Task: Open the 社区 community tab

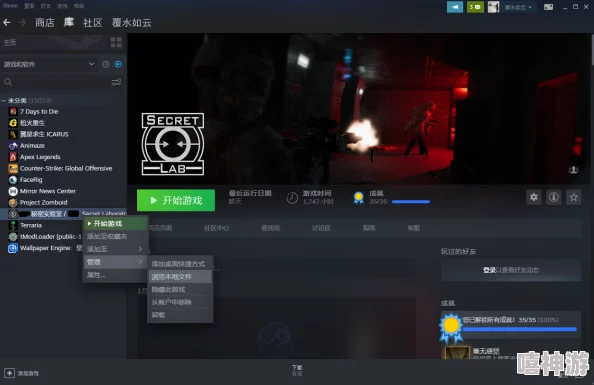Action: (x=93, y=23)
